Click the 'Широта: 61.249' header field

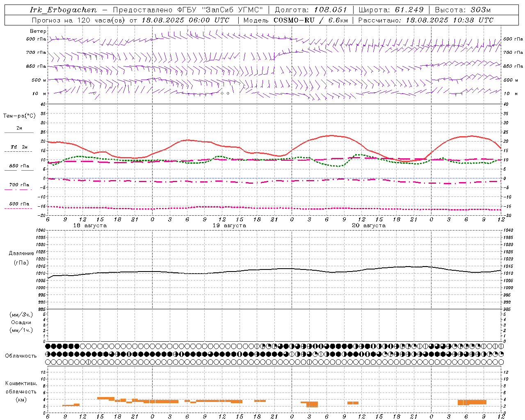coord(391,10)
